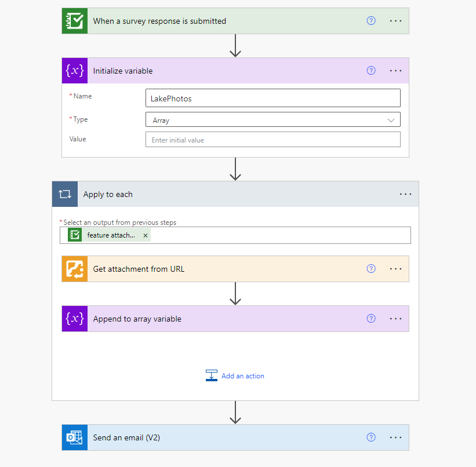The height and width of the screenshot is (467, 476).
Task: Show help for Append to array variable
Action: point(372,319)
